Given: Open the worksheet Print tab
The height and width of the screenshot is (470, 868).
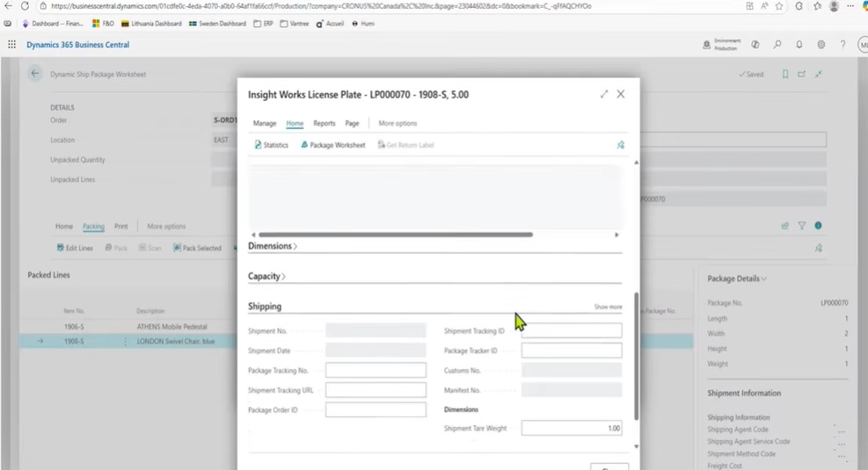Looking at the screenshot, I should (x=121, y=226).
